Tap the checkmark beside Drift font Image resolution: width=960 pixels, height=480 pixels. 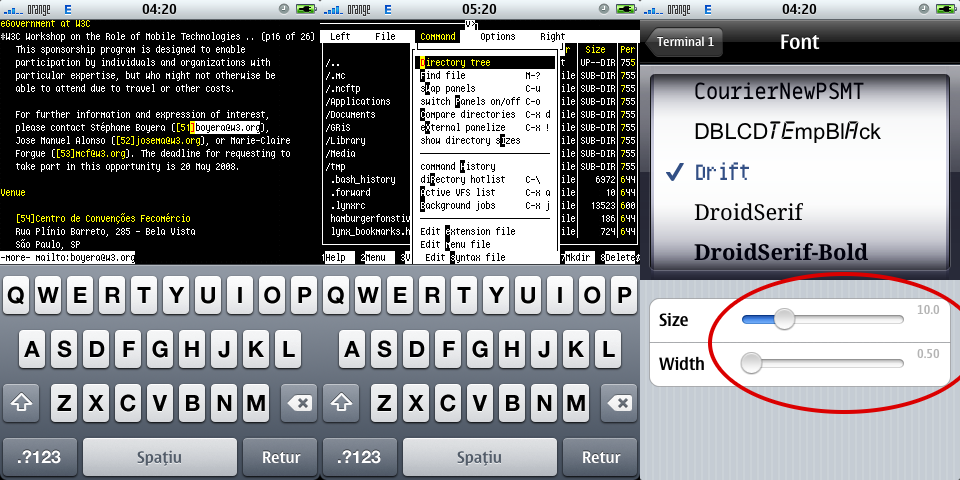tap(674, 172)
